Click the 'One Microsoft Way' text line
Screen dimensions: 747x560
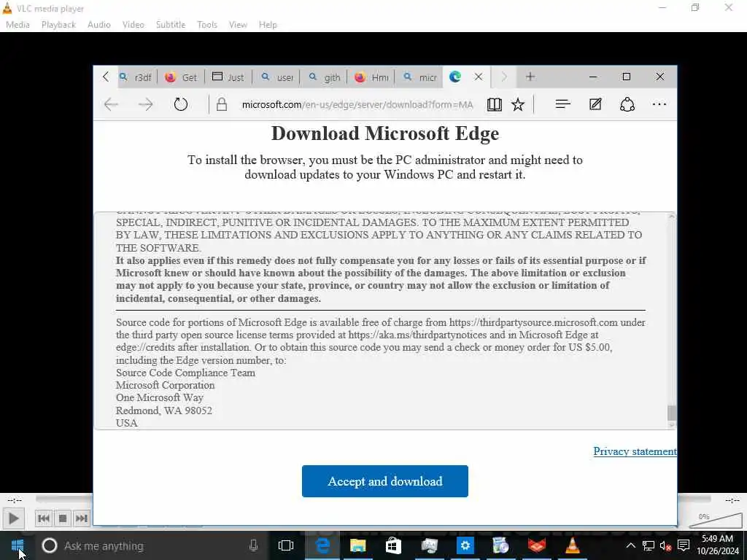click(160, 397)
